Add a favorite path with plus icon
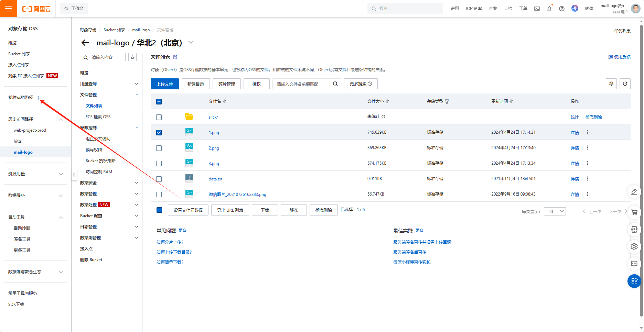Image resolution: width=644 pixels, height=332 pixels. tap(38, 98)
